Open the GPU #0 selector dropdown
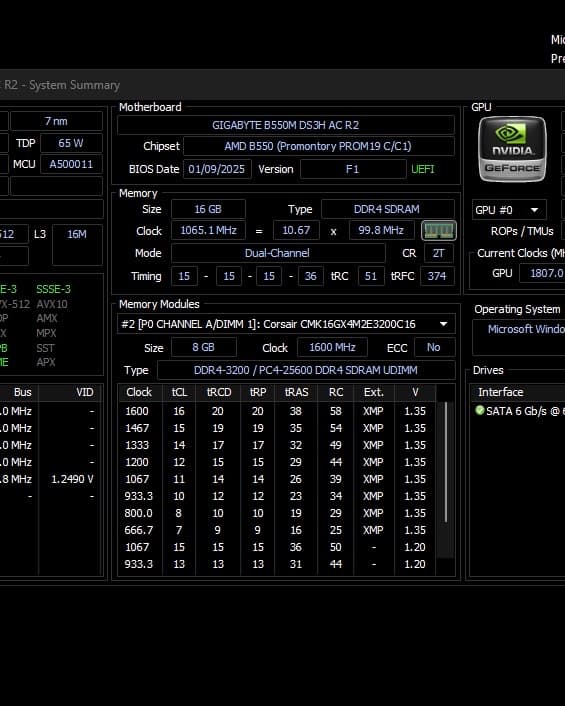Screen dimensions: 565x706 (509, 210)
